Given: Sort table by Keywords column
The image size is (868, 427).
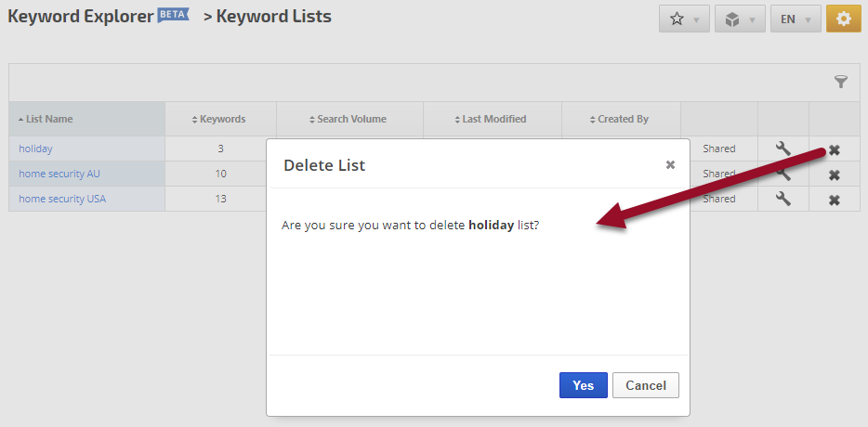Looking at the screenshot, I should click(x=219, y=119).
